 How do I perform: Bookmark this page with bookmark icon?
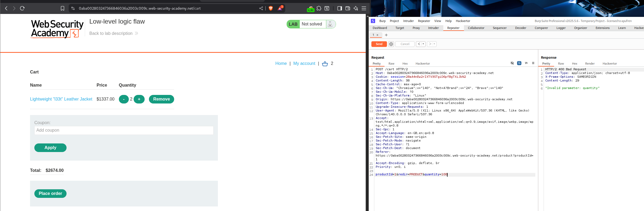(x=63, y=8)
